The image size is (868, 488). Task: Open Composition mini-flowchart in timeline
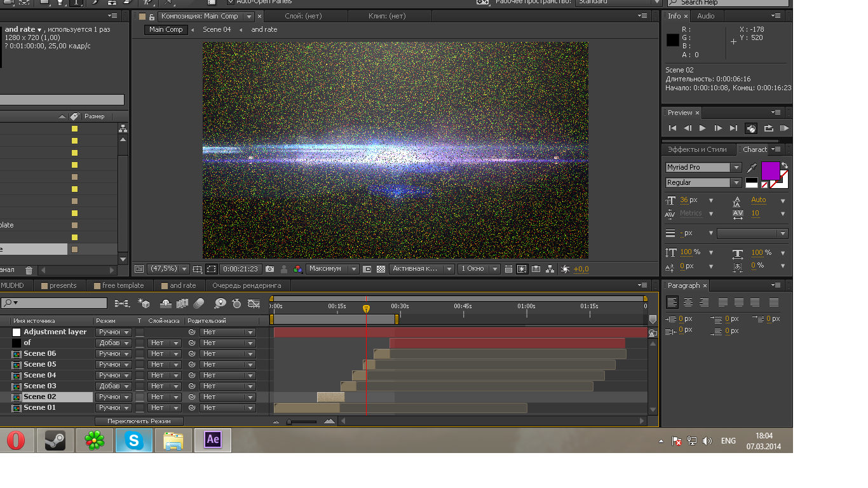[122, 304]
